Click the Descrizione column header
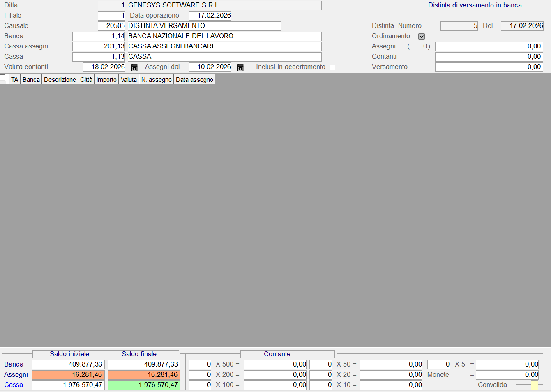 (x=60, y=80)
